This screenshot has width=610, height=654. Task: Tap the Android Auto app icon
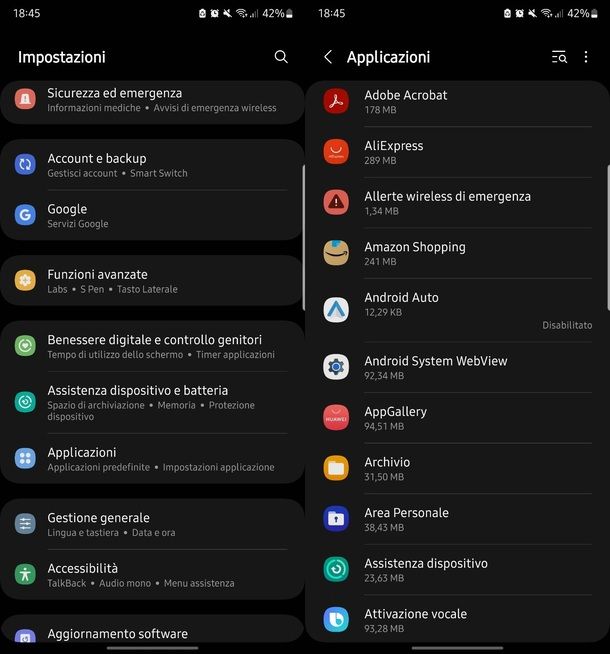click(x=336, y=310)
